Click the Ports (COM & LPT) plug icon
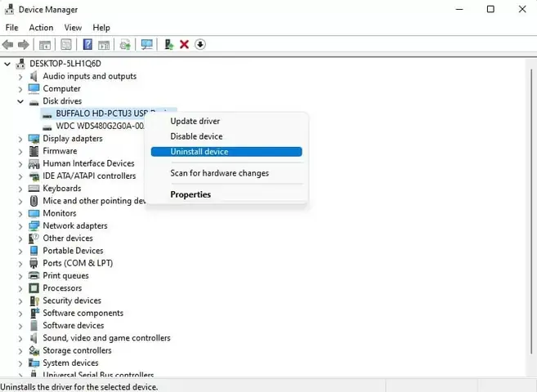 34,263
